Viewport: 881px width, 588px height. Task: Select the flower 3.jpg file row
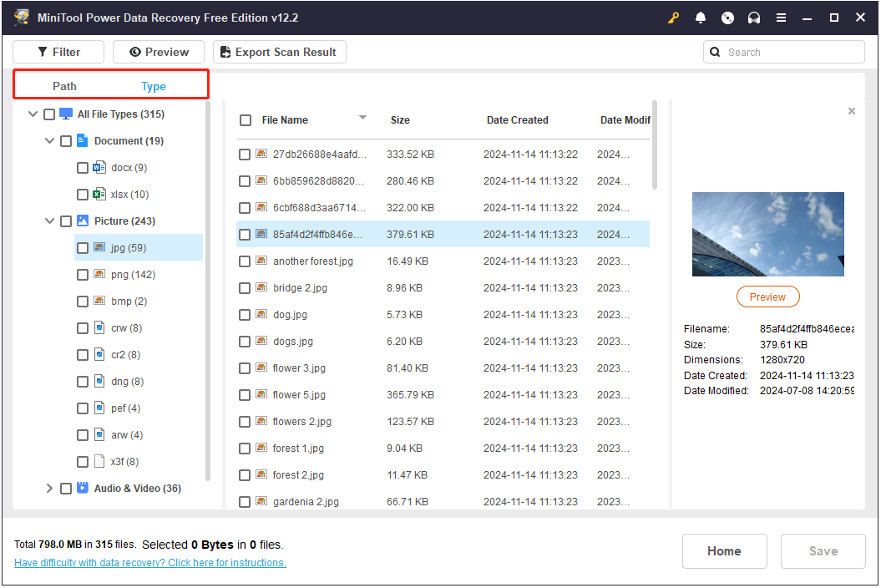[443, 368]
